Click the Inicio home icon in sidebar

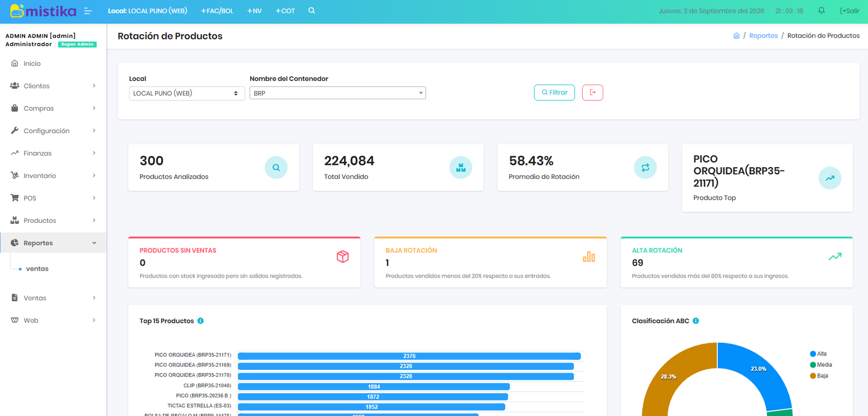pyautogui.click(x=15, y=63)
